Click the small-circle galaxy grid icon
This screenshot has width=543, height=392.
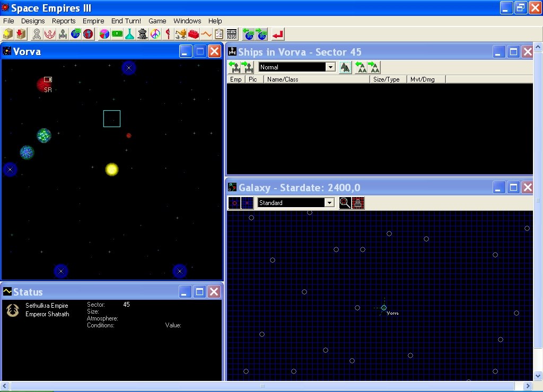(247, 203)
